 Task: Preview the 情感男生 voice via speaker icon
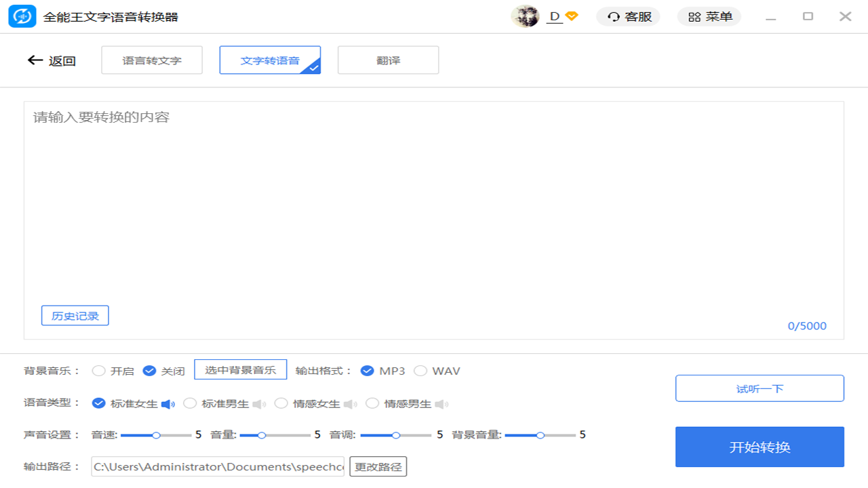(441, 403)
